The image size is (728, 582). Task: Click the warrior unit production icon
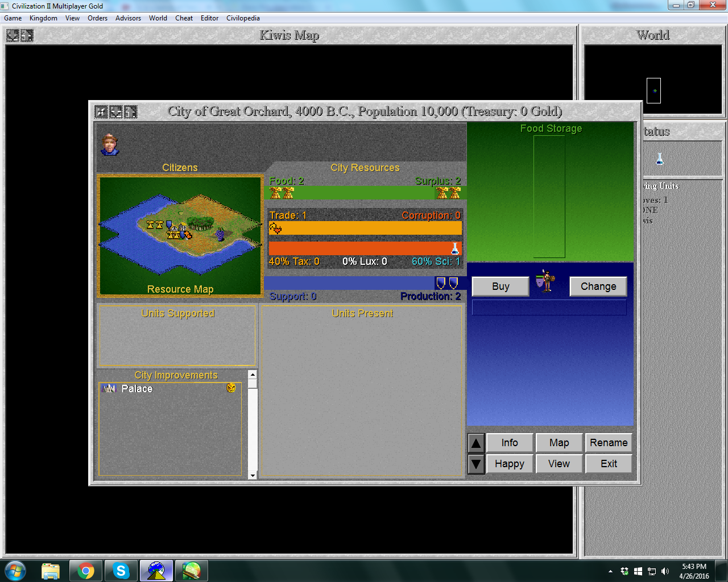click(545, 281)
